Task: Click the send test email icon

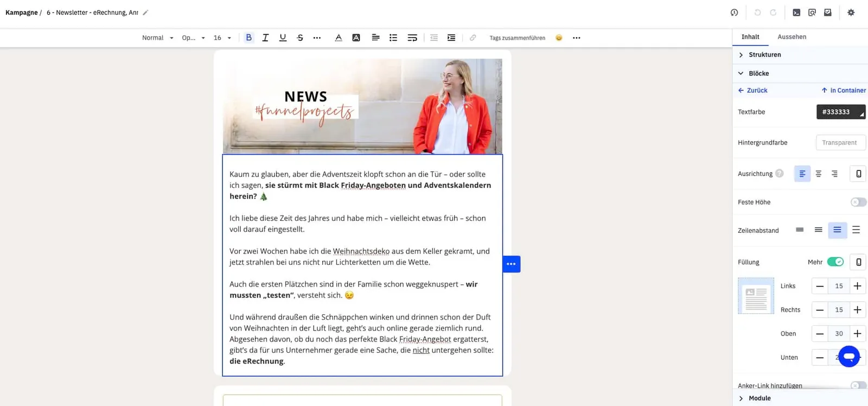Action: click(x=828, y=12)
